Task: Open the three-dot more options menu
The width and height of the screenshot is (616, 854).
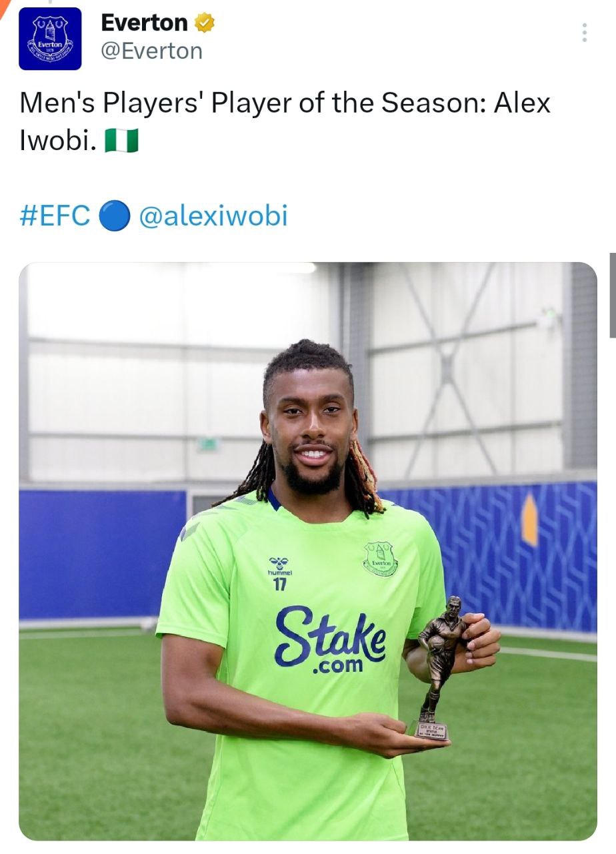Action: [584, 33]
